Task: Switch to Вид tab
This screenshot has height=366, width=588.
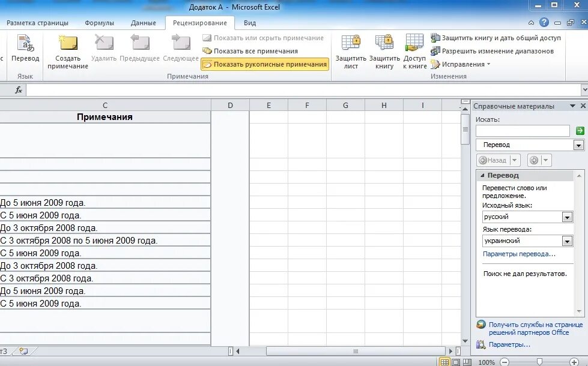Action: tap(250, 23)
